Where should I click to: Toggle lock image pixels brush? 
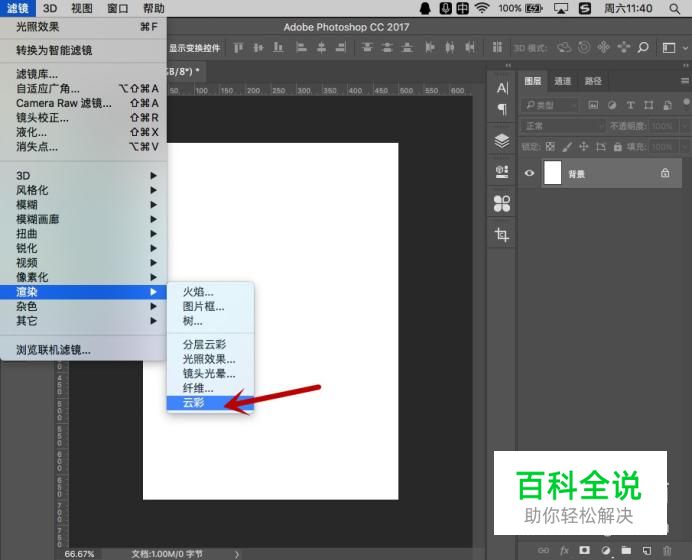567,147
